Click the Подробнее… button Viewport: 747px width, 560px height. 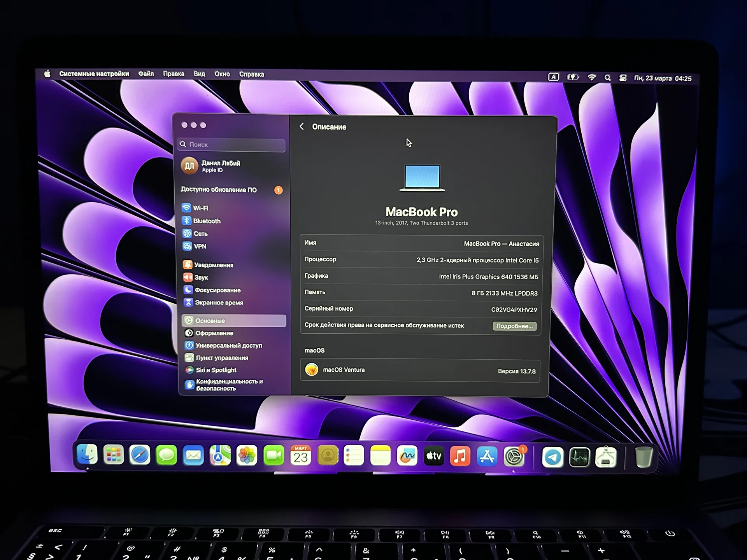(x=514, y=326)
